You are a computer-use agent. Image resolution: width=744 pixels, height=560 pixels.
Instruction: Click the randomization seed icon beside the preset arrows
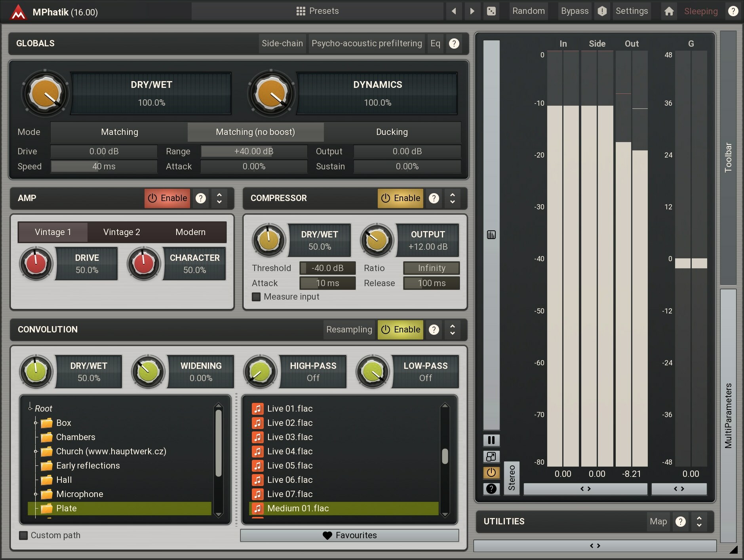tap(491, 11)
